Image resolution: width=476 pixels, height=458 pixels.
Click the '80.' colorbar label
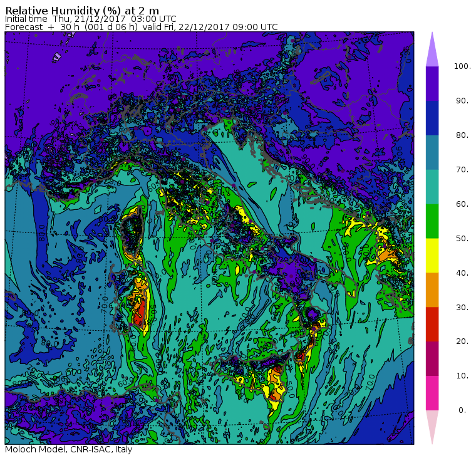[462, 135]
